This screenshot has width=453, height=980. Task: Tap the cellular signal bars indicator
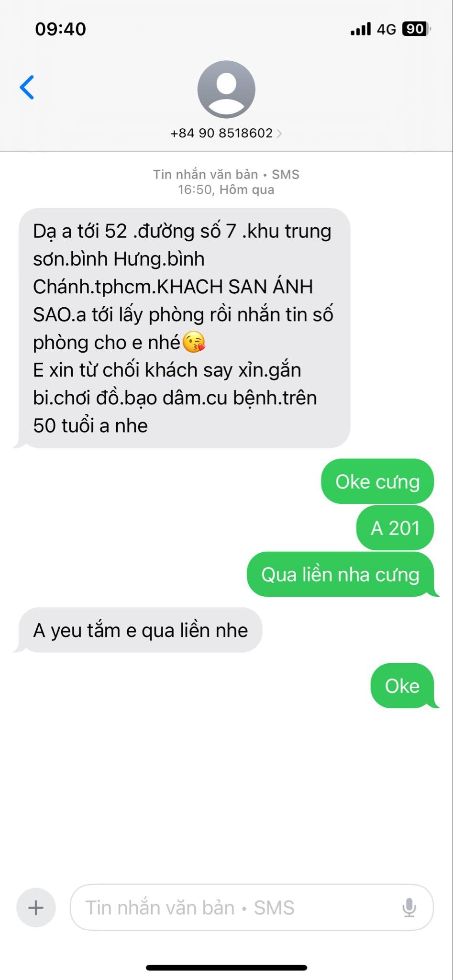[360, 29]
